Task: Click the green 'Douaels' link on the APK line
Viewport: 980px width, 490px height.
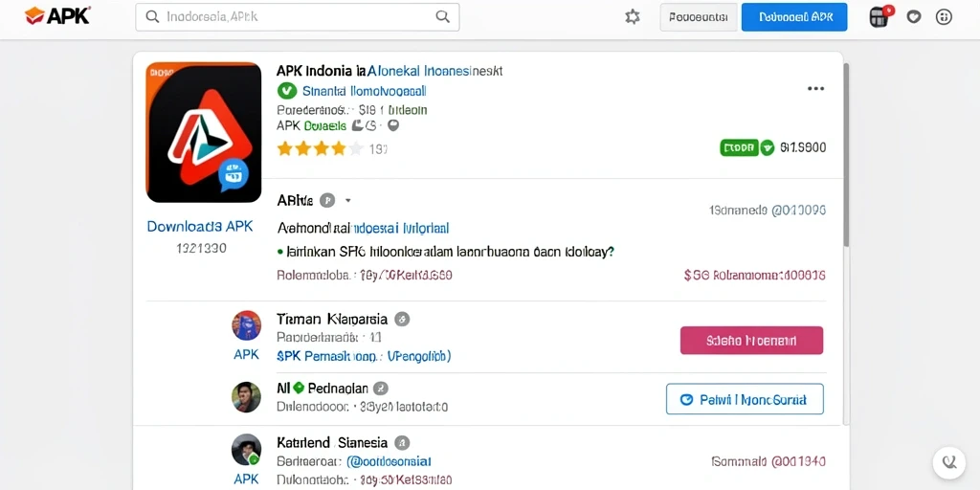Action: tap(324, 125)
